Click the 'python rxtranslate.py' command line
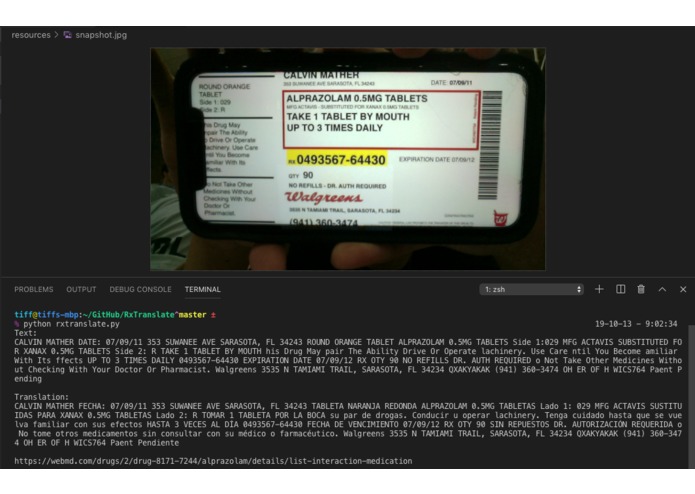Viewport: 695px width, 494px height. point(71,324)
